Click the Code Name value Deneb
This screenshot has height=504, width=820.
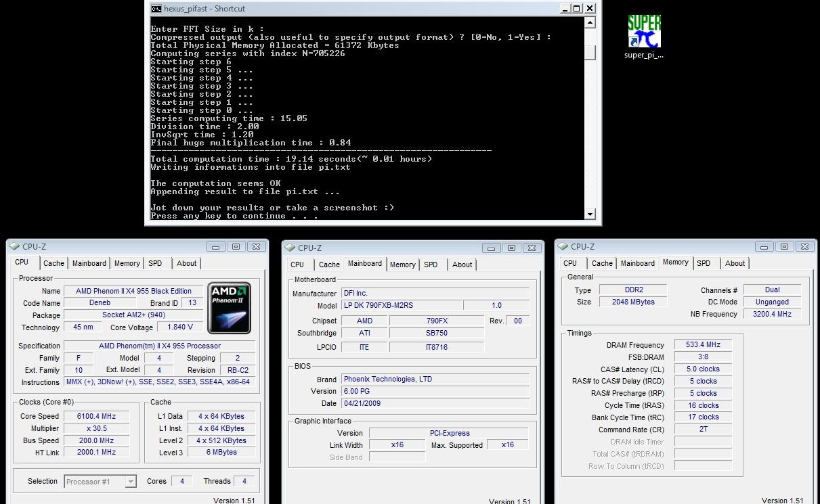100,303
